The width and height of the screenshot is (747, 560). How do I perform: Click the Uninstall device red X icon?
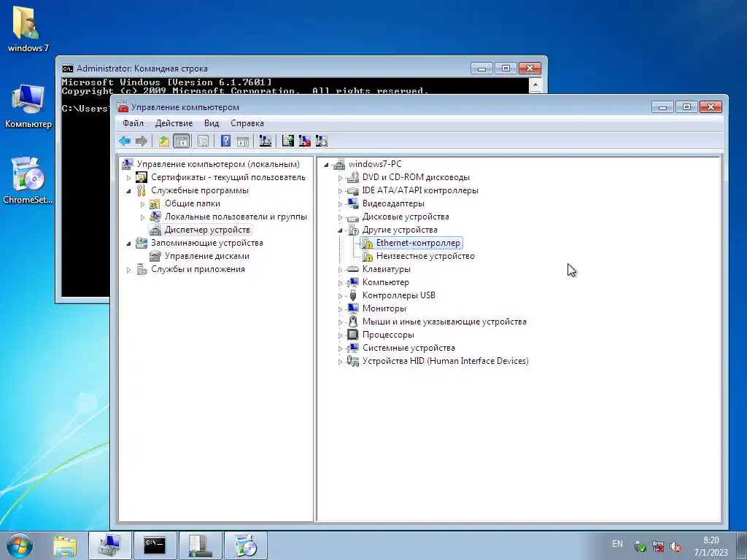304,141
